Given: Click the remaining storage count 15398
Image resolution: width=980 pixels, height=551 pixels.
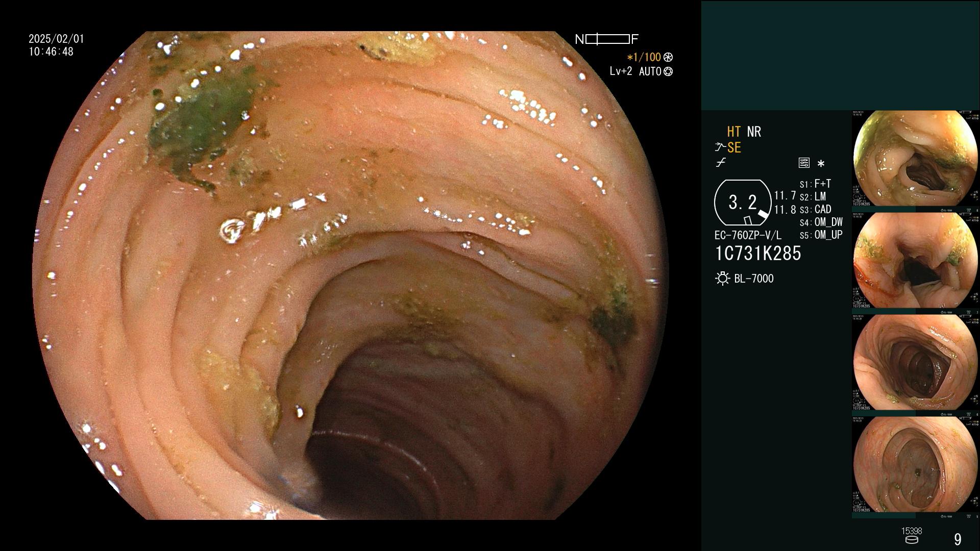Looking at the screenshot, I should point(912,531).
